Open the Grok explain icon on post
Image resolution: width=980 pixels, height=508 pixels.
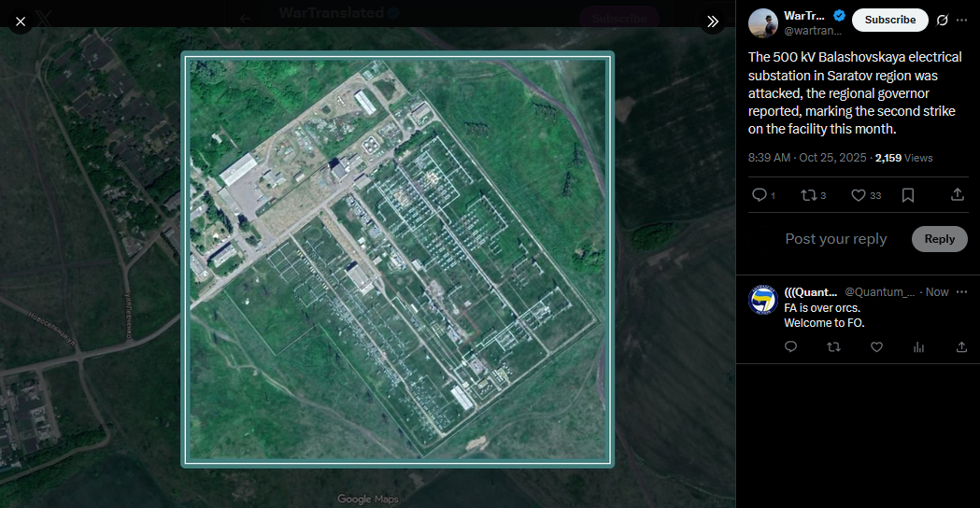point(942,20)
